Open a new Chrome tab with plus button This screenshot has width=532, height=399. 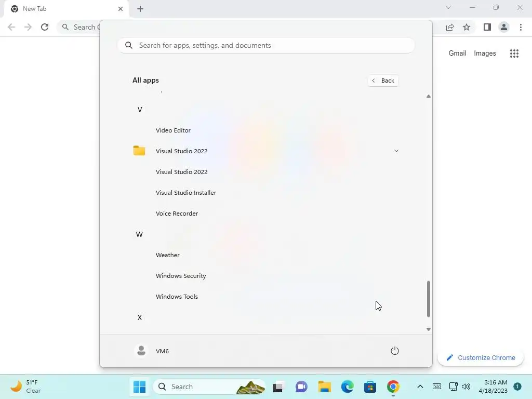point(140,9)
